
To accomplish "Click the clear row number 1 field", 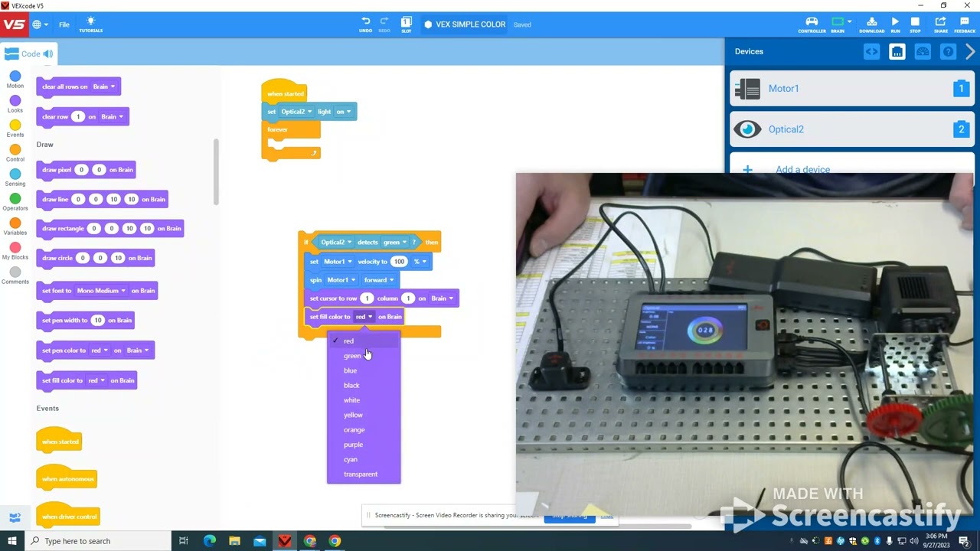I will [x=77, y=117].
